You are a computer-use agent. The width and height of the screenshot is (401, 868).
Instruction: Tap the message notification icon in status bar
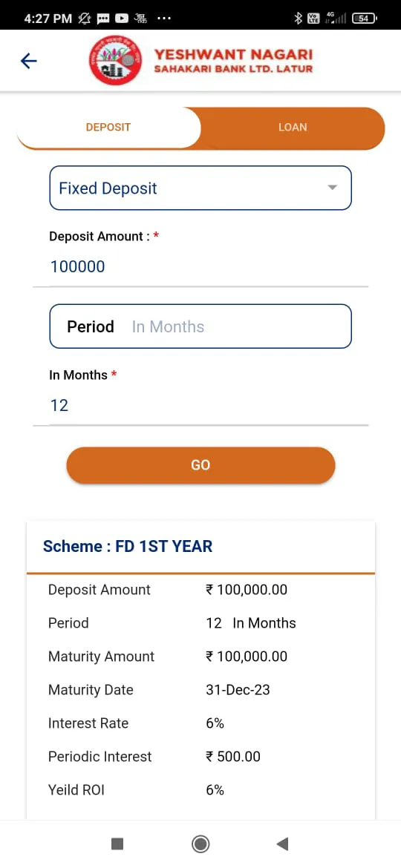pyautogui.click(x=103, y=19)
